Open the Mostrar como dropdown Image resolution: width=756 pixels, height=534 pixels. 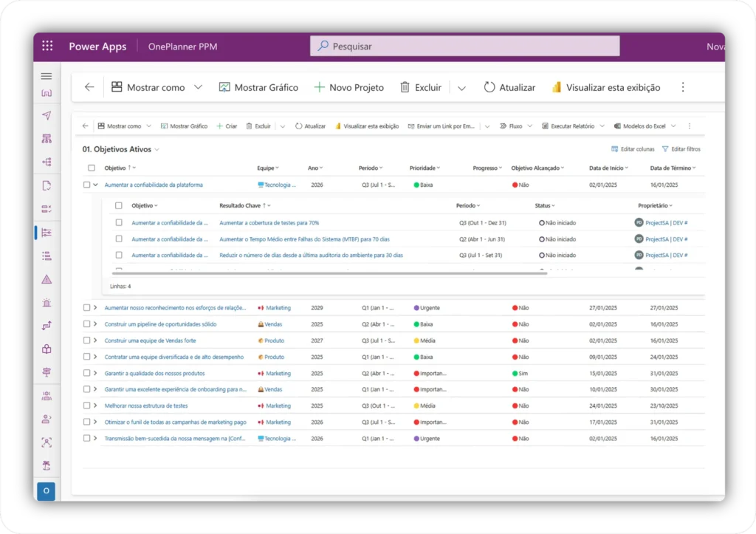157,87
